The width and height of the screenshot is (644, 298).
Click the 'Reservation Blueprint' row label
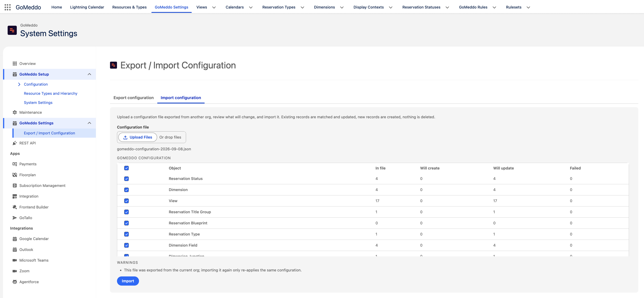pos(188,223)
